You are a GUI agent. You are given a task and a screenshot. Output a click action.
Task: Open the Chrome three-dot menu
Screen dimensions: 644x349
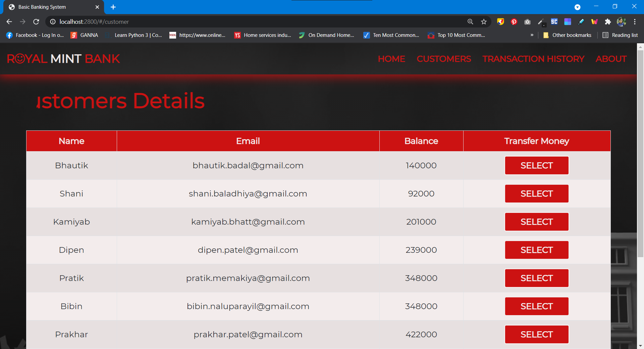pyautogui.click(x=635, y=21)
